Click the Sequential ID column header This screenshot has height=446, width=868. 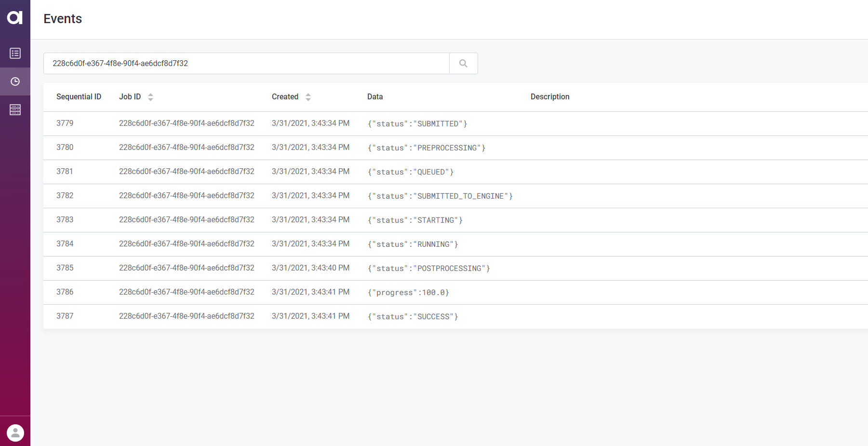coord(79,97)
